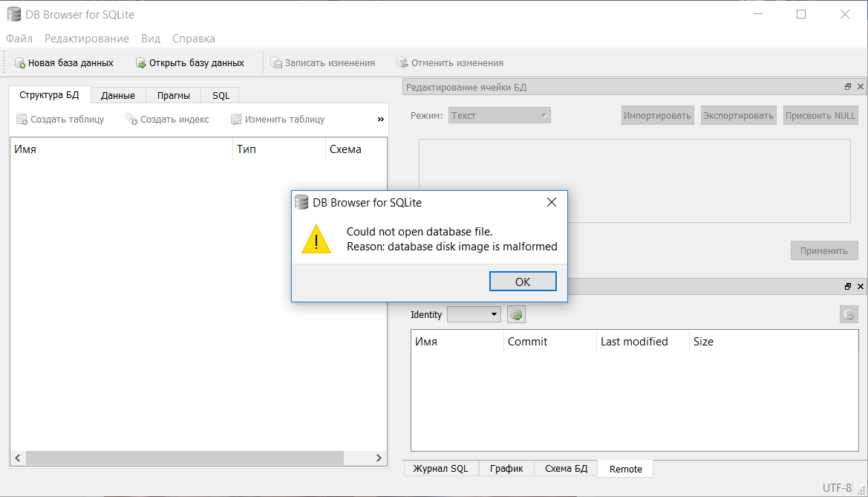
Task: Click the Схема column header
Action: tap(356, 149)
